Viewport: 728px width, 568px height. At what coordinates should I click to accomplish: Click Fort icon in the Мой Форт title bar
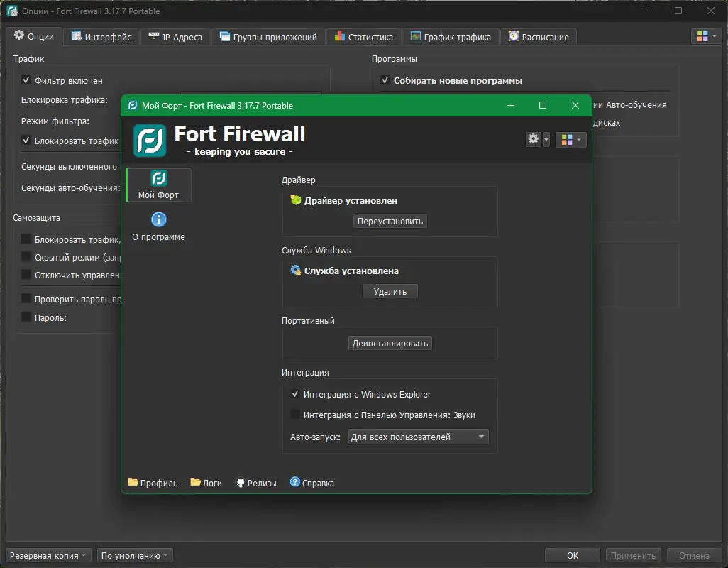point(133,105)
